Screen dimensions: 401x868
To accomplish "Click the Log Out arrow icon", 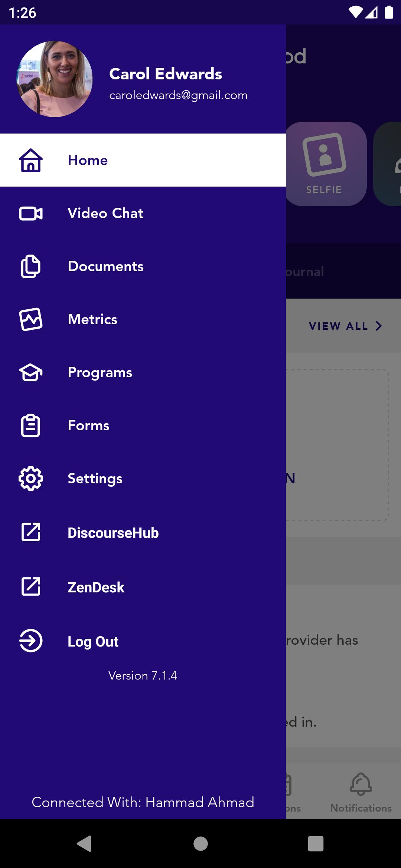I will tap(31, 641).
